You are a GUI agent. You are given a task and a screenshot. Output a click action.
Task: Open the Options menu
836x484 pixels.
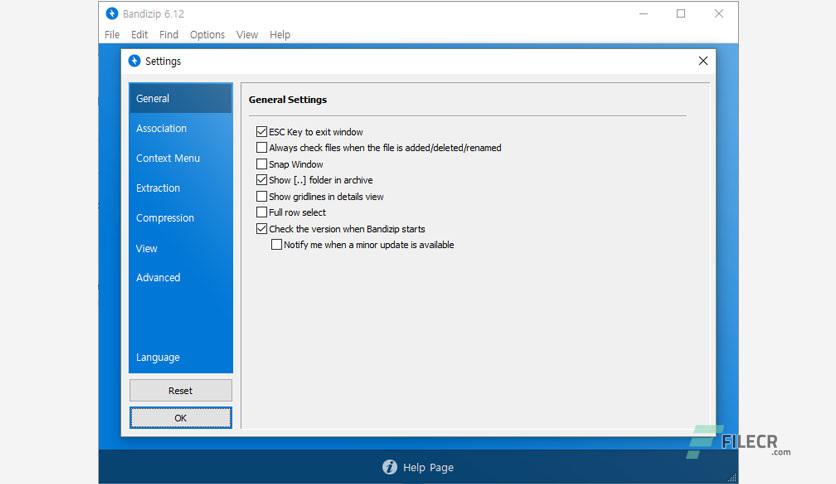(207, 35)
